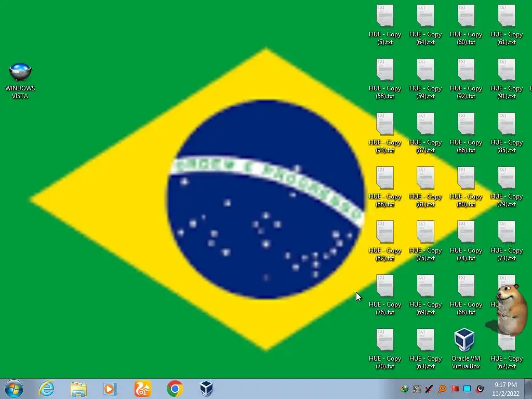Select file HUE - Copy (5).txt
The width and height of the screenshot is (532, 399).
pyautogui.click(x=385, y=25)
